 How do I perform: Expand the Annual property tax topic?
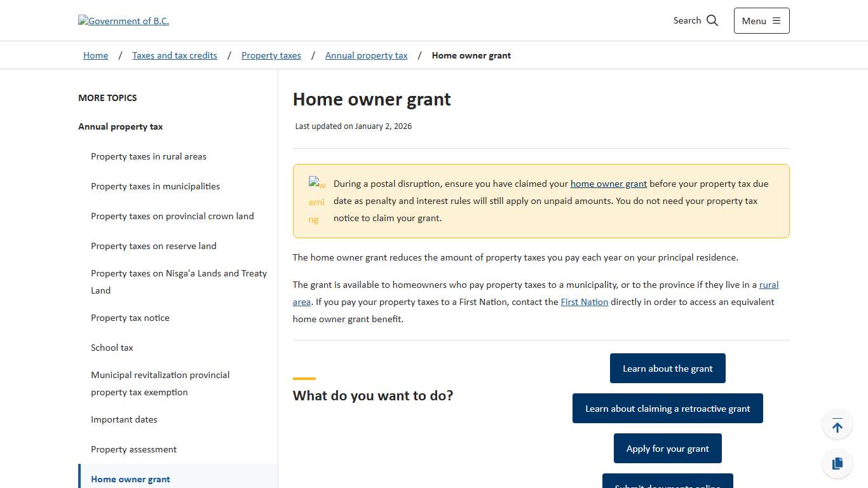120,126
